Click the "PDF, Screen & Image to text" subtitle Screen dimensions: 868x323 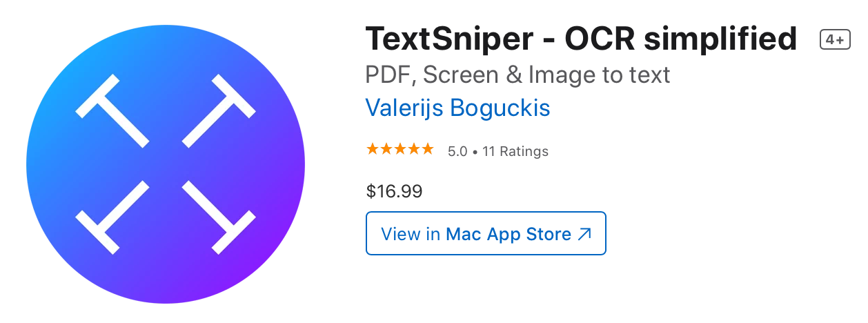tap(517, 74)
